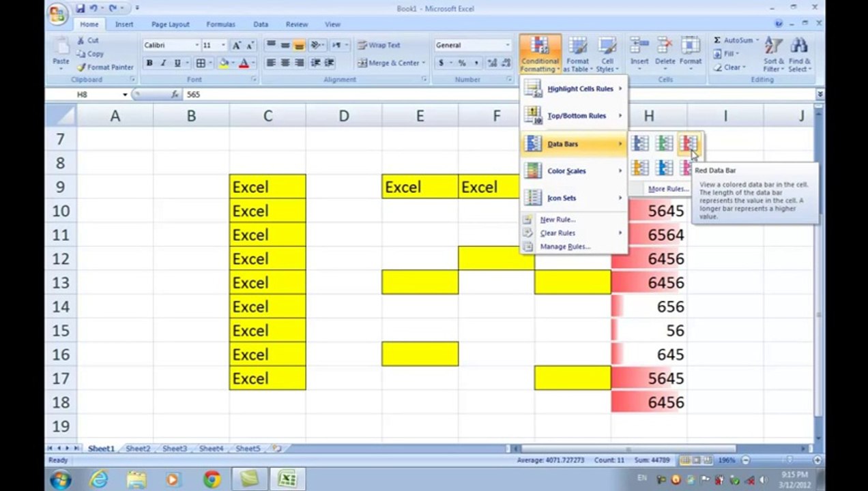The height and width of the screenshot is (491, 868).
Task: Expand the formula bar
Action: [820, 95]
